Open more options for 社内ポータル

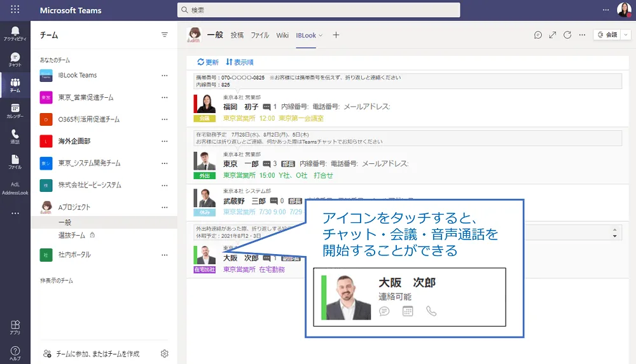point(164,255)
